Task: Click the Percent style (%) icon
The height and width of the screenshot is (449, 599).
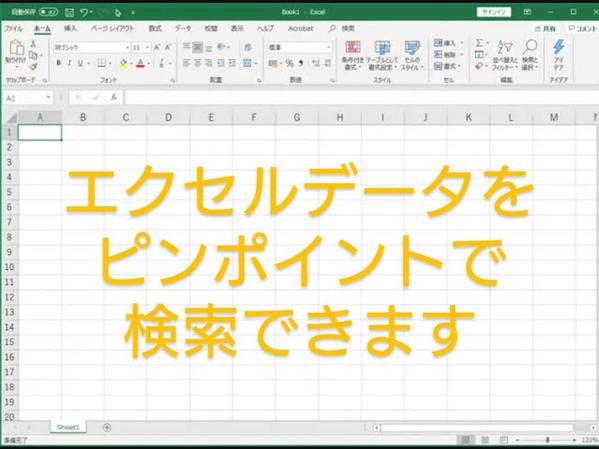Action: [290, 63]
